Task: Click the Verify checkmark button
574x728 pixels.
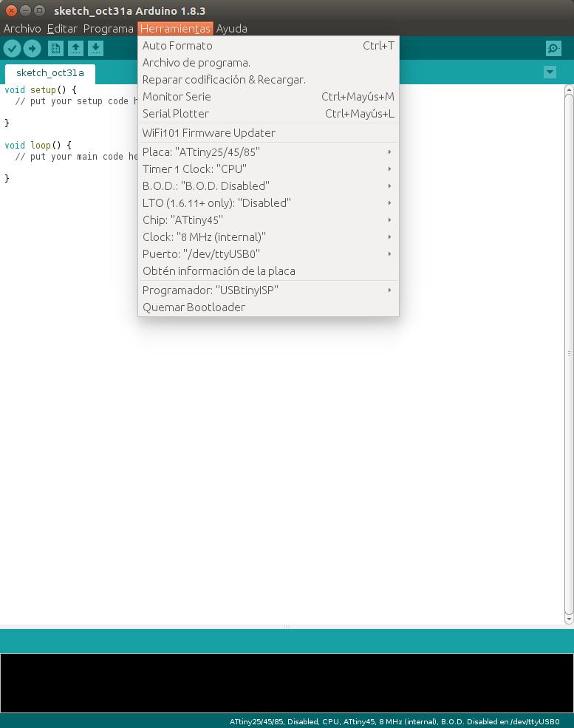Action: [13, 48]
